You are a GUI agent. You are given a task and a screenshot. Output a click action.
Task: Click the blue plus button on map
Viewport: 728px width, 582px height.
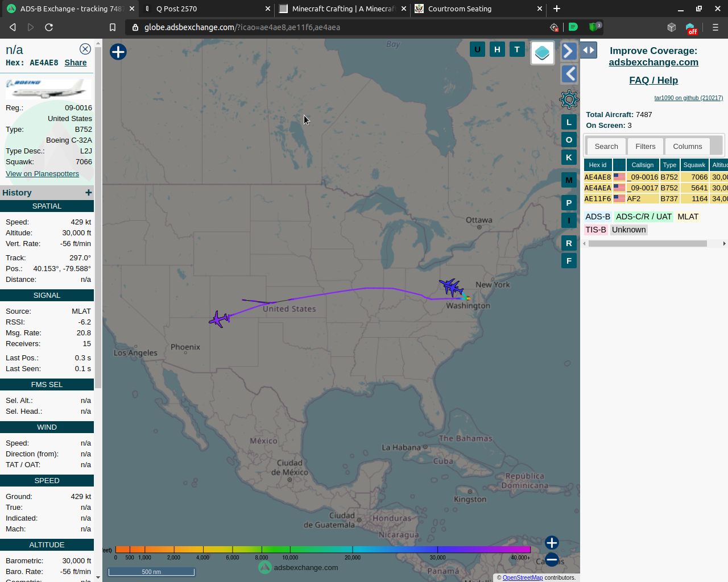(x=118, y=52)
